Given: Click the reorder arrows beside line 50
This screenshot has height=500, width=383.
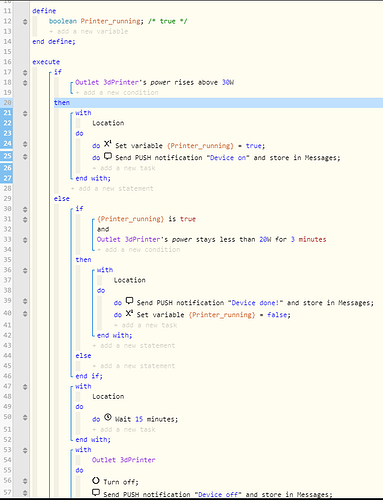Looking at the screenshot, I should pyautogui.click(x=25, y=417).
